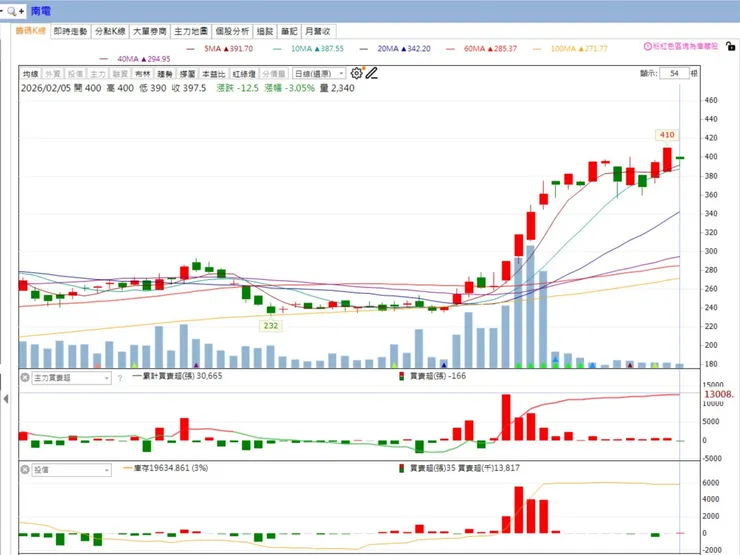The width and height of the screenshot is (740, 555).
Task: Open the 主力地圖 tab
Action: (x=191, y=31)
